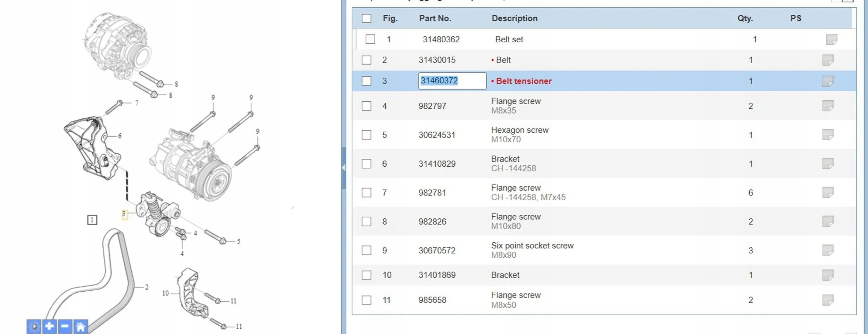Click part number 31410829
Screen dimensions: 868x334
437,164
